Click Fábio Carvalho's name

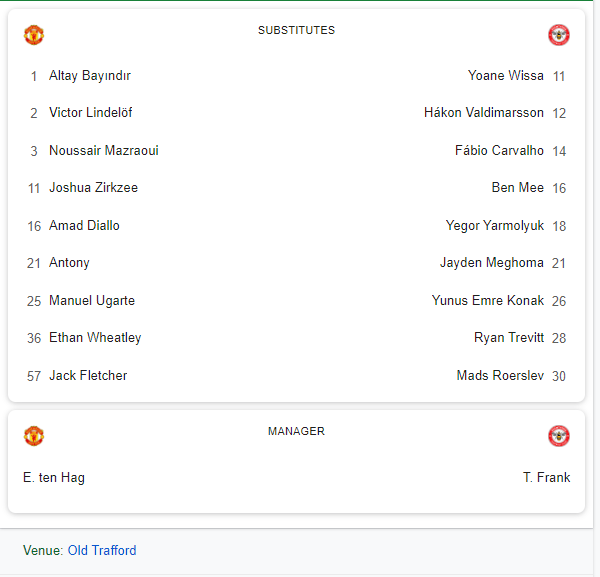point(499,150)
